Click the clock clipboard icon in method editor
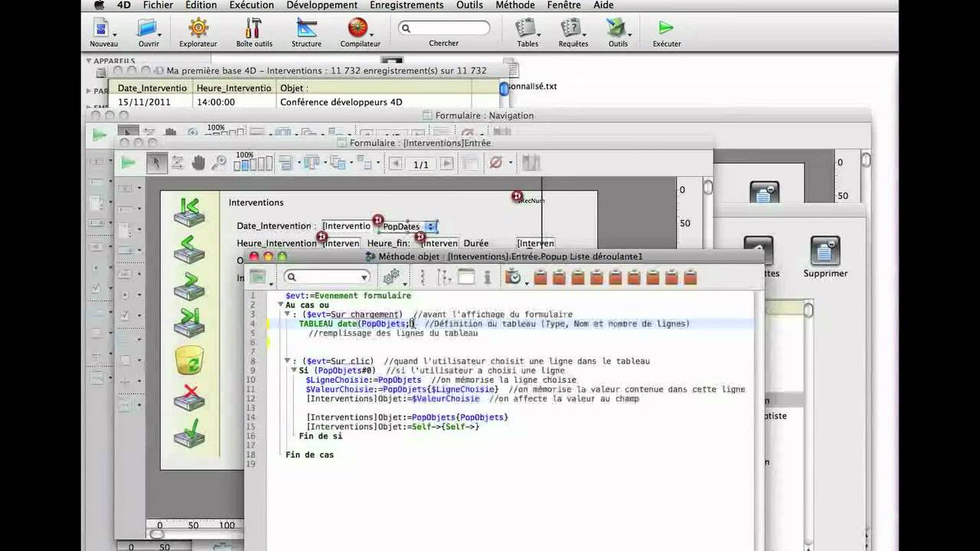980x551 pixels. click(x=512, y=277)
